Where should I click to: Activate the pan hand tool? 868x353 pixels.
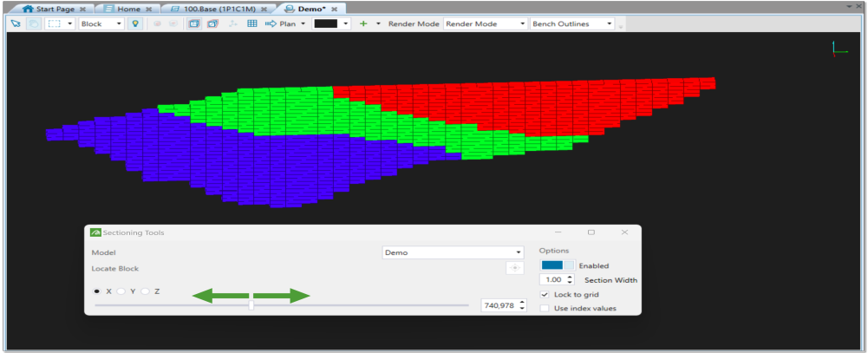(33, 24)
